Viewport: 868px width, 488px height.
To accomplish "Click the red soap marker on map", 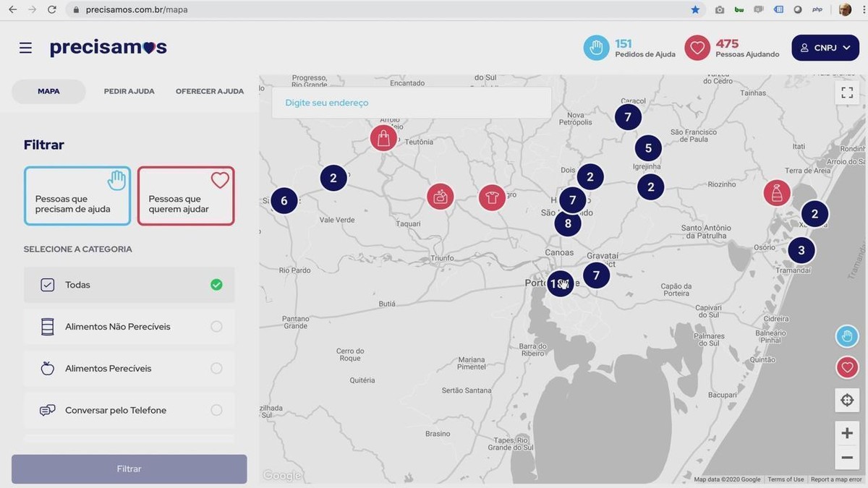I will point(440,196).
